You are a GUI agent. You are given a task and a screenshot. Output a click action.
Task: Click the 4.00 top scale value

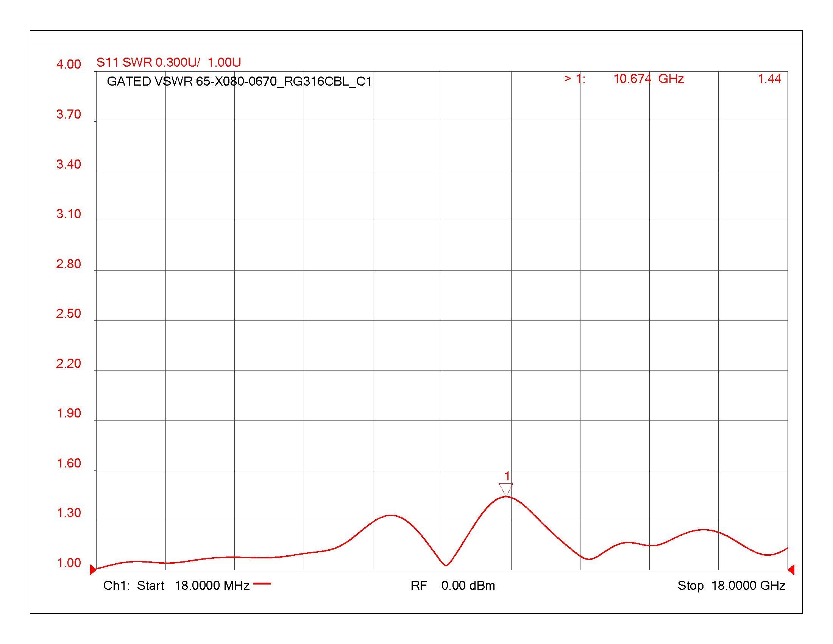[x=69, y=64]
